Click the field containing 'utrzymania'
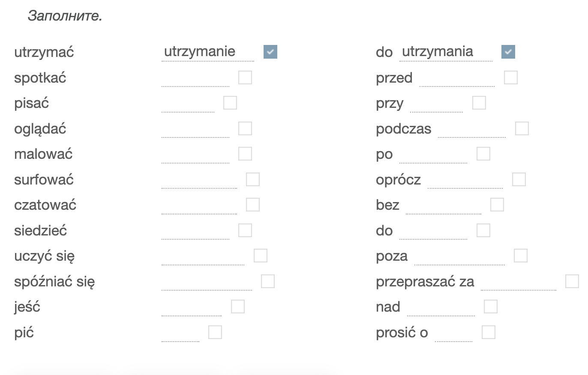This screenshot has width=588, height=375. 446,52
